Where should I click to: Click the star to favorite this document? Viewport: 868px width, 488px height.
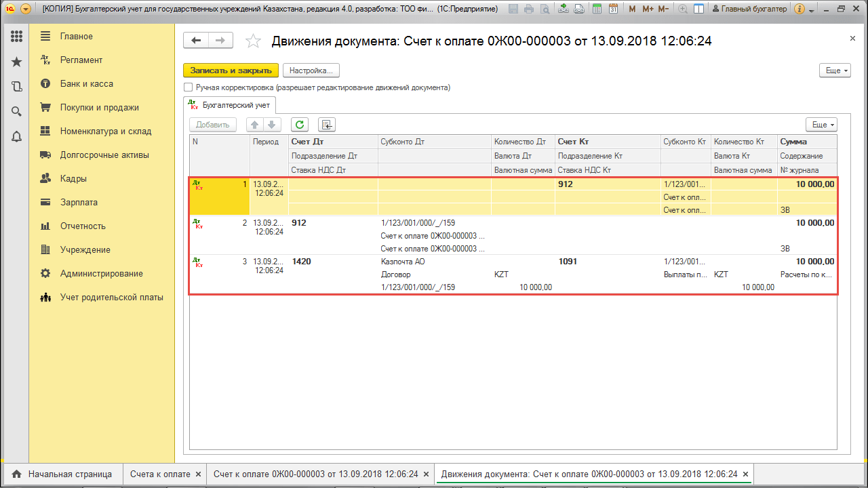point(253,41)
